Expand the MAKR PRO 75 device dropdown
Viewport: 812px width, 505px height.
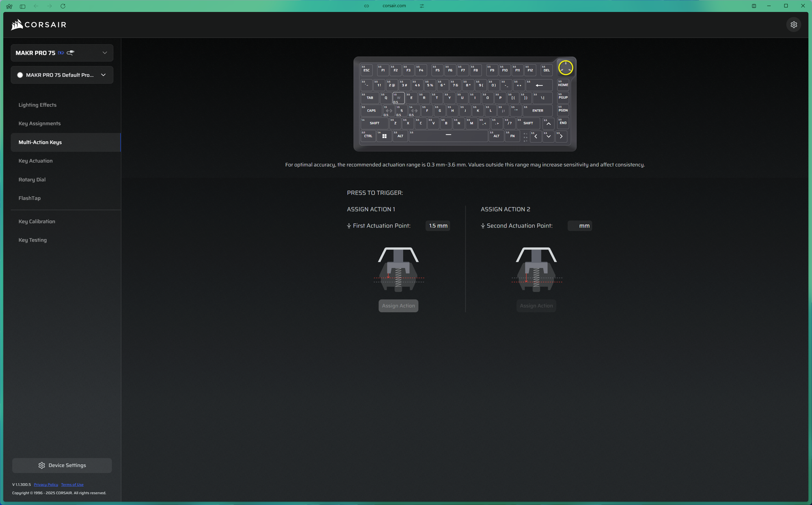(104, 53)
